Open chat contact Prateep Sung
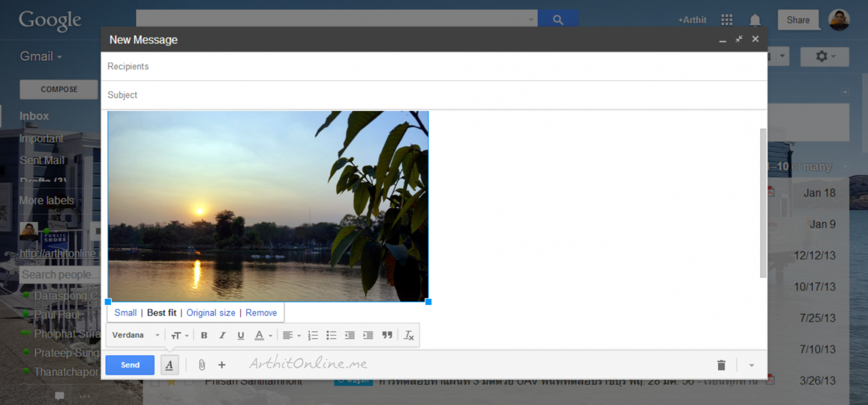The image size is (868, 405). pos(66,353)
